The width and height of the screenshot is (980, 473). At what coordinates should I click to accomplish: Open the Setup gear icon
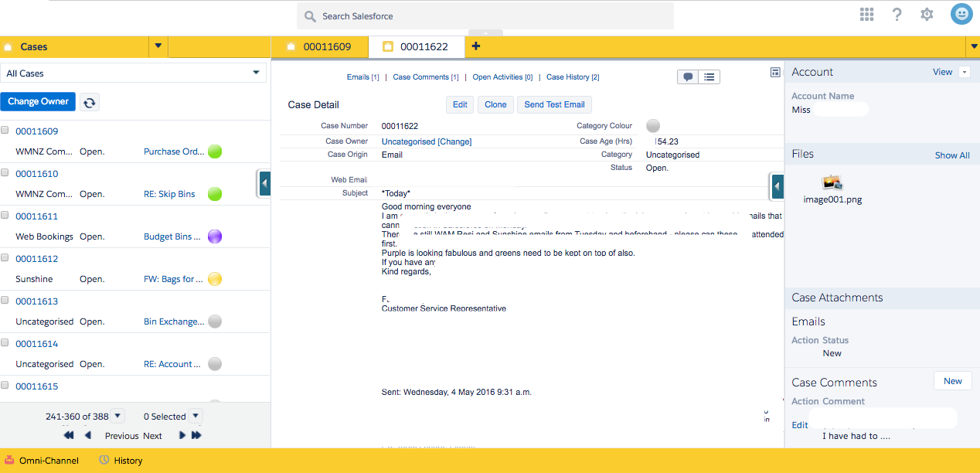pos(927,15)
